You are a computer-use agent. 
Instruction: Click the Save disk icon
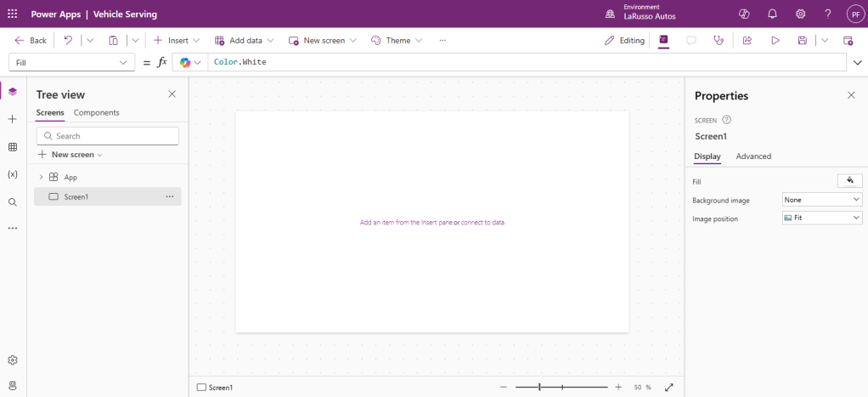pos(802,40)
